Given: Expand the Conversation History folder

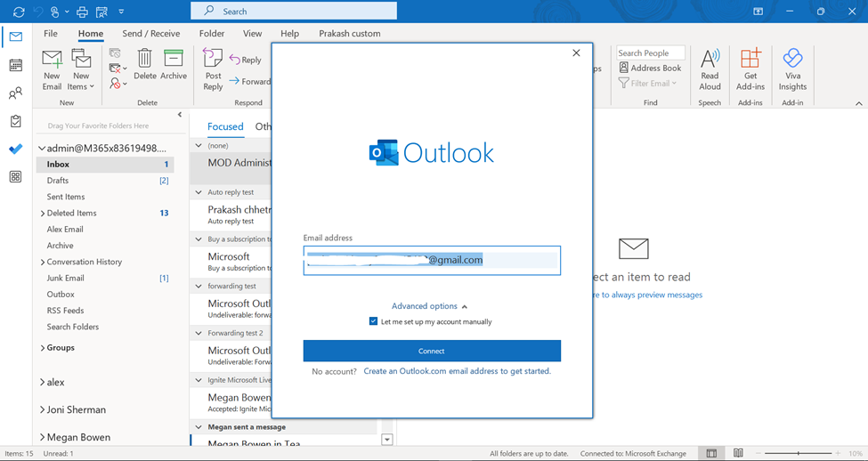Looking at the screenshot, I should [x=43, y=262].
